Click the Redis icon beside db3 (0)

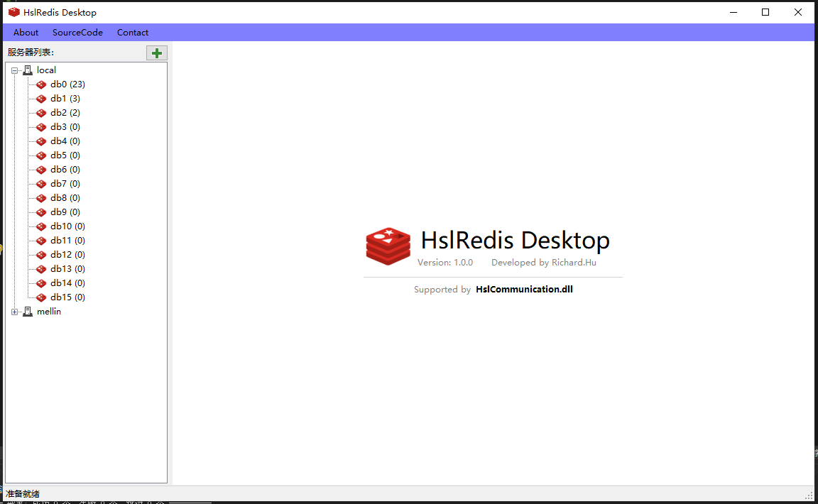(x=41, y=127)
